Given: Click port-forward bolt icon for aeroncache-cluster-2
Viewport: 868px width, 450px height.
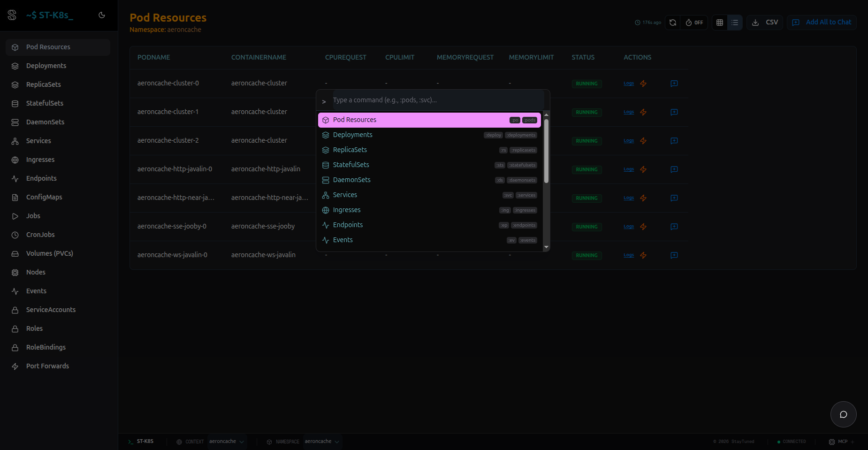Looking at the screenshot, I should [643, 141].
